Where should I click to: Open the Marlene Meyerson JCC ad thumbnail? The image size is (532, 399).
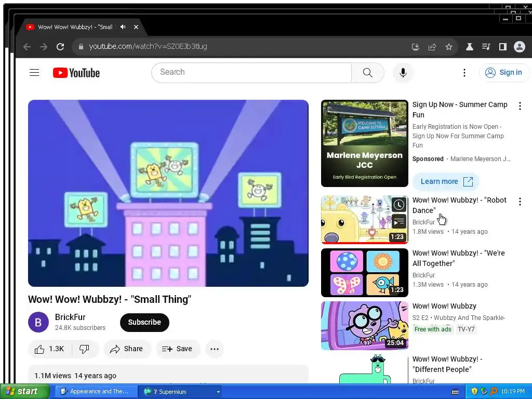tap(364, 143)
